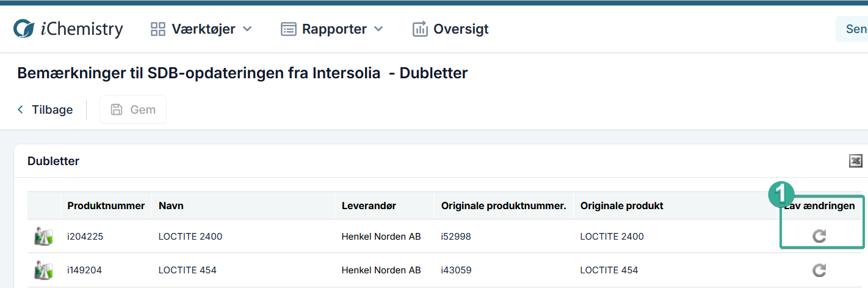Export Dubletter table to Excel

tap(856, 161)
